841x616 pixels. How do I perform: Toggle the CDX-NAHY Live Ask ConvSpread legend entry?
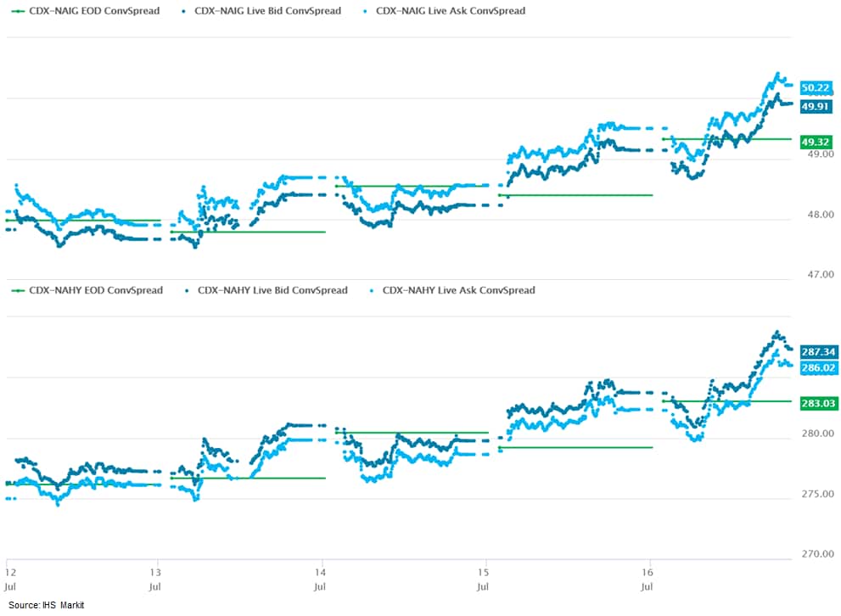coord(451,290)
